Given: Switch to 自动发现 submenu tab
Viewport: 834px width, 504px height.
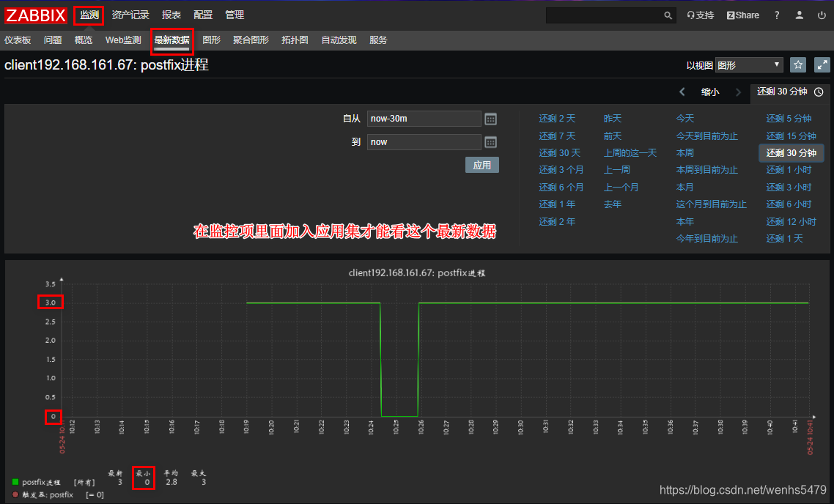Looking at the screenshot, I should 339,40.
